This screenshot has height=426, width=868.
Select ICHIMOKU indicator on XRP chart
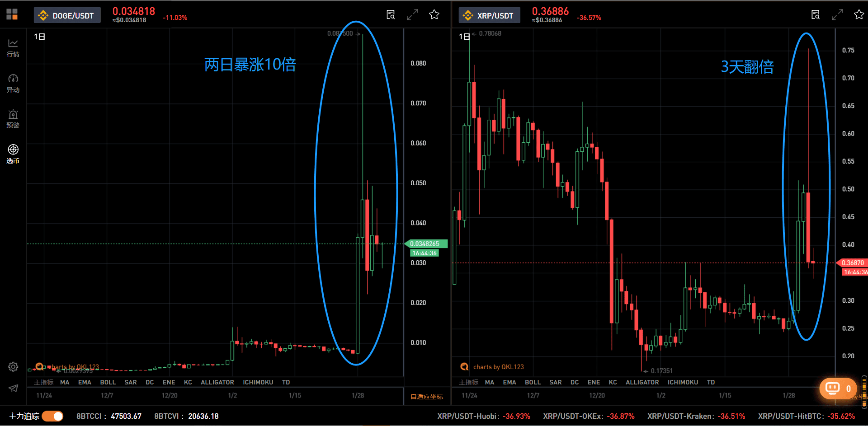[683, 382]
